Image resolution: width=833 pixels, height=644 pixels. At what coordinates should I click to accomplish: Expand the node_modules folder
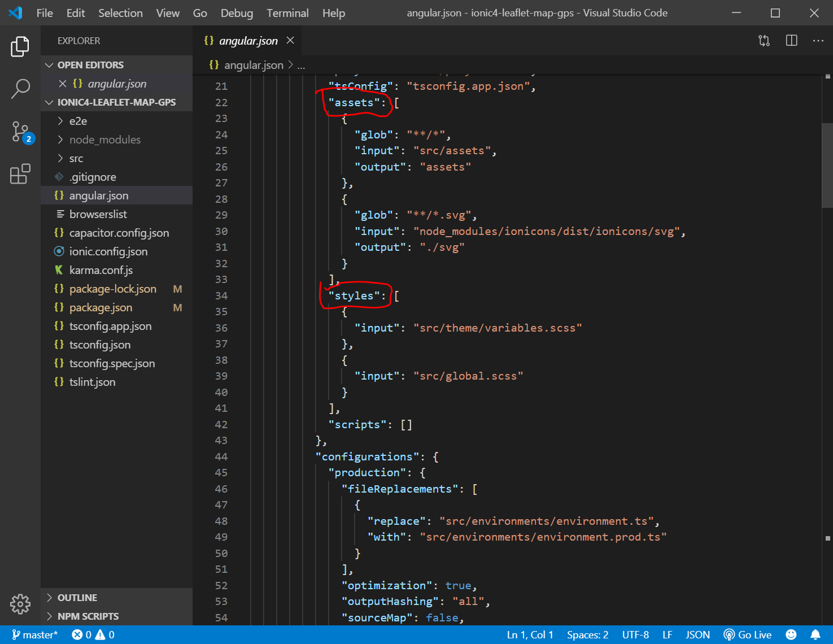tap(104, 140)
